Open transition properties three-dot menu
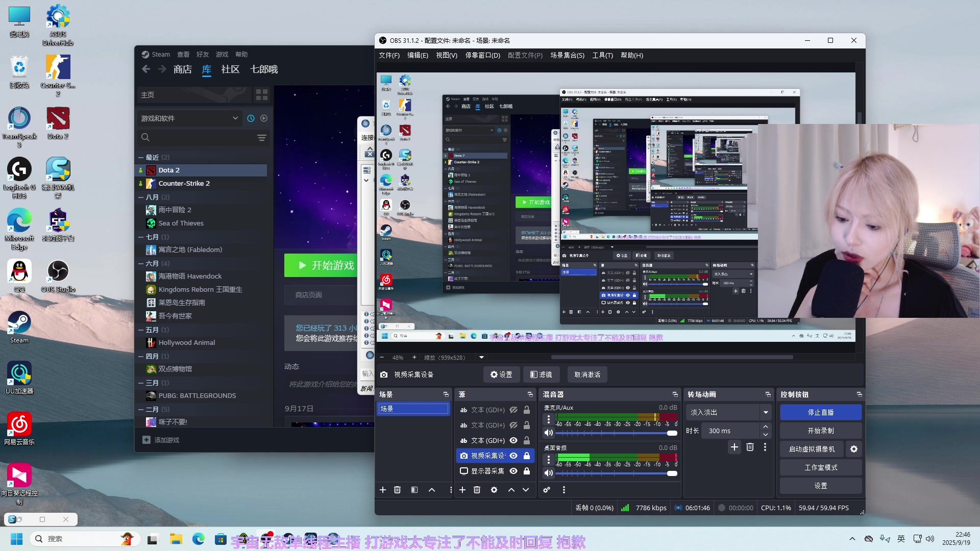The image size is (980, 551). (x=765, y=447)
